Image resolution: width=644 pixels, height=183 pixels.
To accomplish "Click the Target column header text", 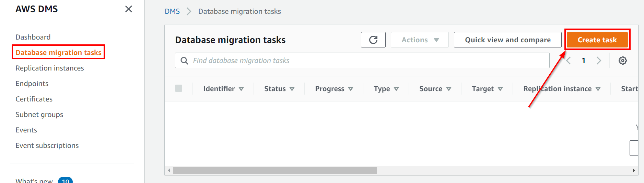I will click(483, 89).
